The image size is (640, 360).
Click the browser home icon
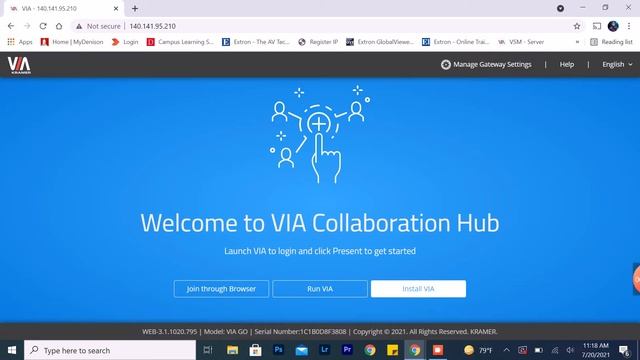click(59, 26)
